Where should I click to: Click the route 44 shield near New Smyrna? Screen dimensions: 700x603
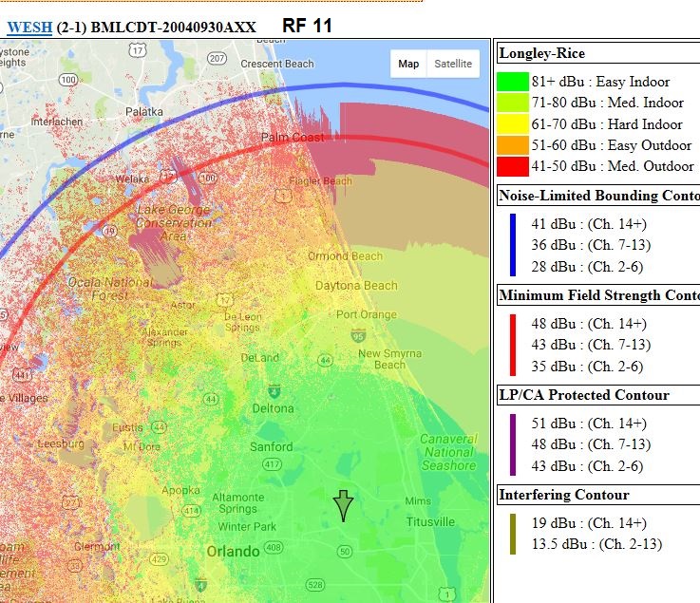tap(326, 360)
